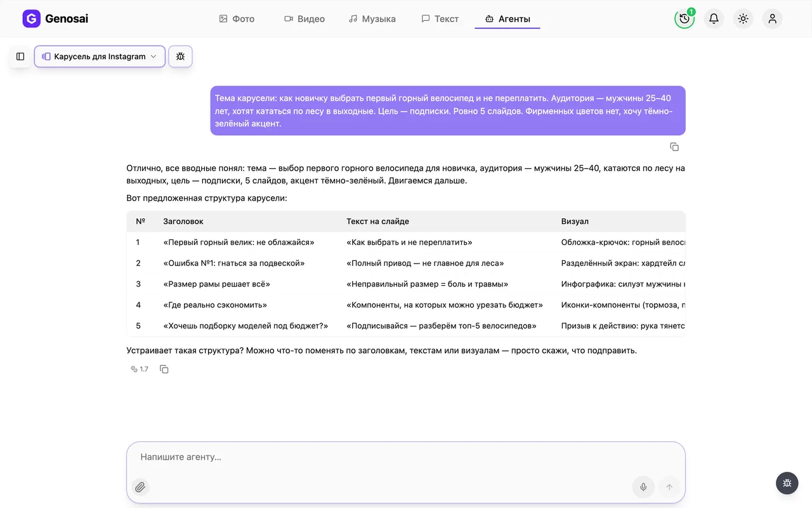This screenshot has width=812, height=508.
Task: Open the user profile icon
Action: (x=772, y=18)
